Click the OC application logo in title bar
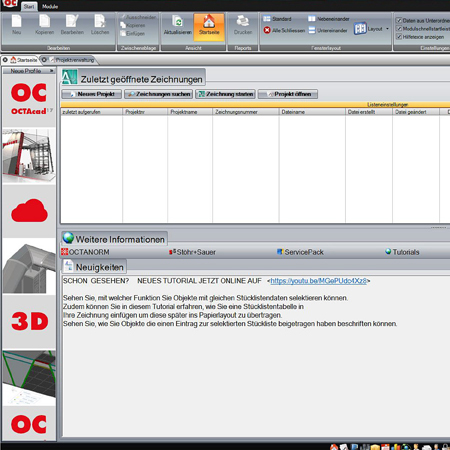Viewport: 450px width, 450px height. click(x=10, y=4)
